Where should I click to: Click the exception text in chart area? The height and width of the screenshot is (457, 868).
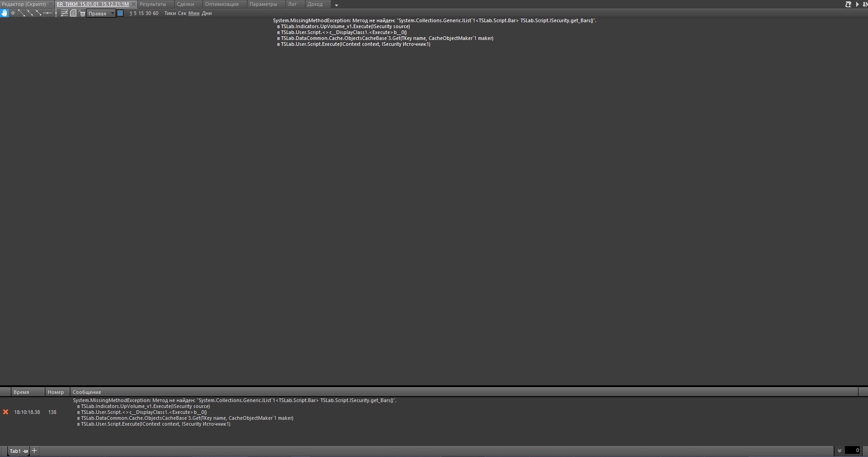[434, 32]
